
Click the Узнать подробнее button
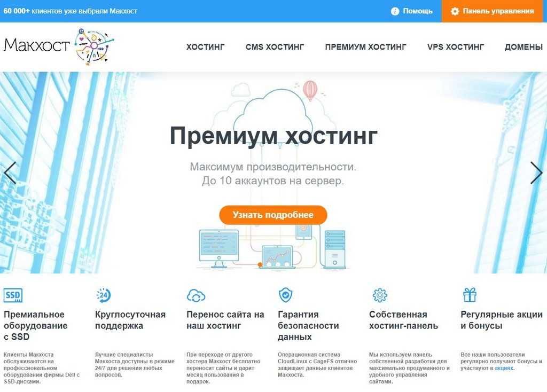273,215
